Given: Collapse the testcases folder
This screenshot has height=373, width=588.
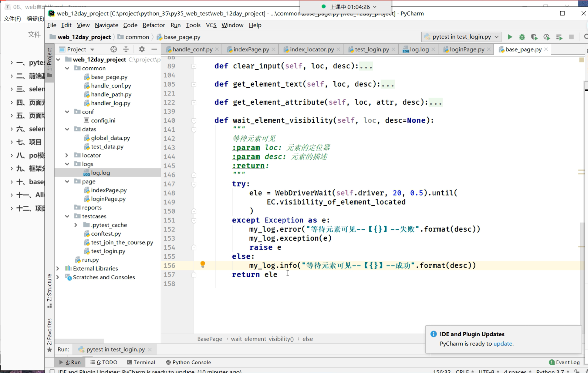Looking at the screenshot, I should click(67, 216).
